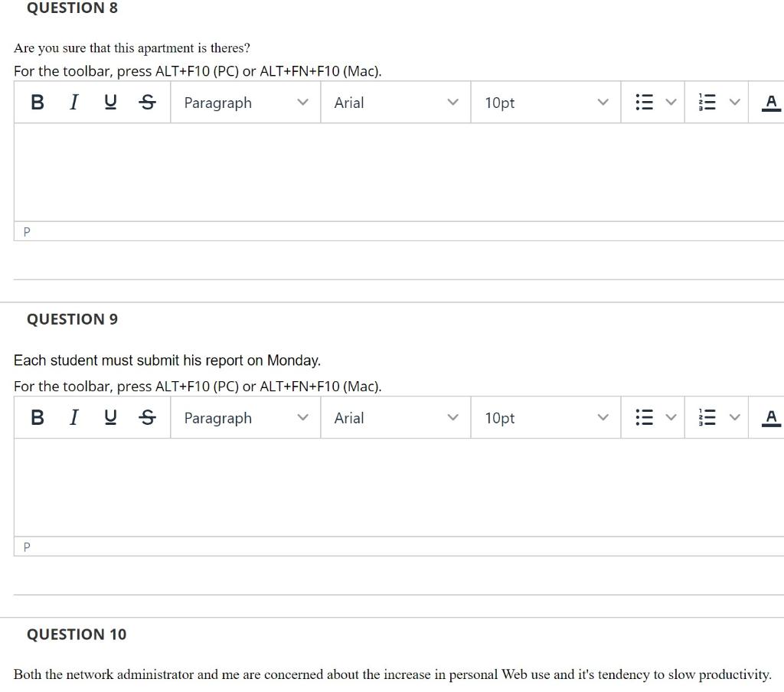This screenshot has width=784, height=692.
Task: Click toolbar shortcut hint above Question 8 editor
Action: (x=198, y=71)
